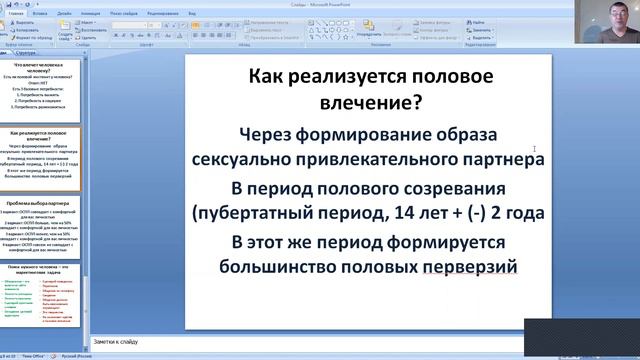Open the font name combo box
The width and height of the screenshot is (640, 360).
point(129,25)
